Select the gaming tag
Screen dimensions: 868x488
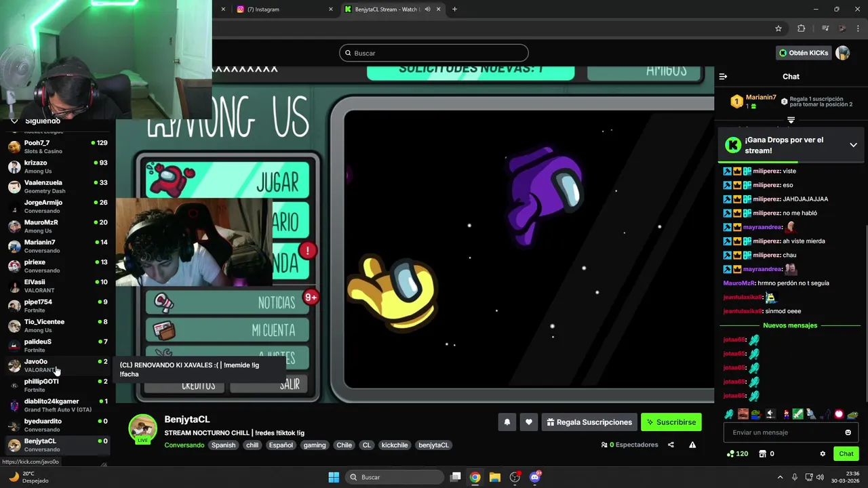315,445
